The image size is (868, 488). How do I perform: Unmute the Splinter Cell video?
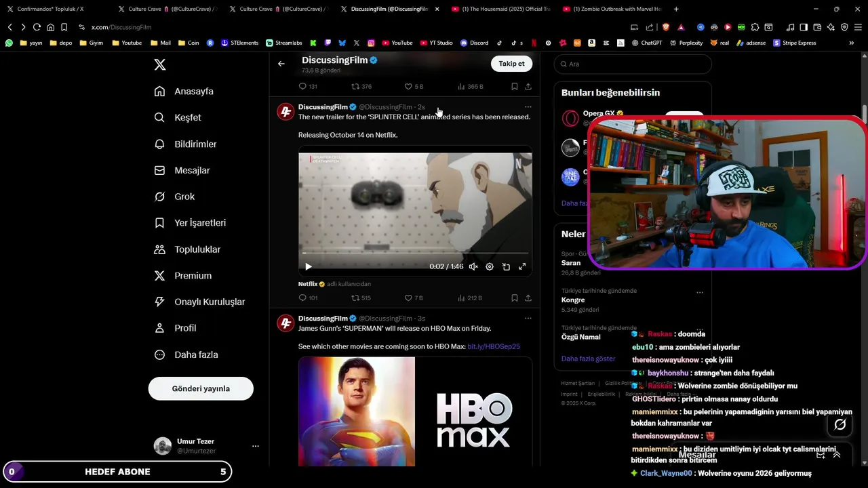coord(473,267)
